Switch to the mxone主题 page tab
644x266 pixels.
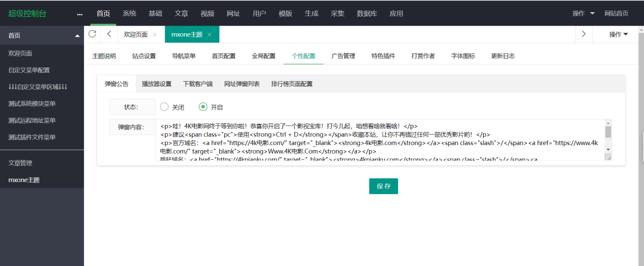[x=187, y=35]
